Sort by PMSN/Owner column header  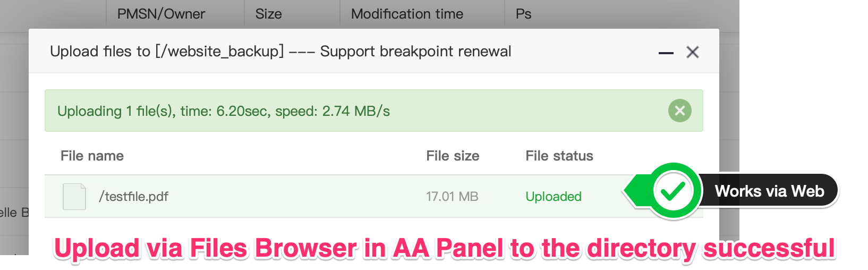pos(161,14)
